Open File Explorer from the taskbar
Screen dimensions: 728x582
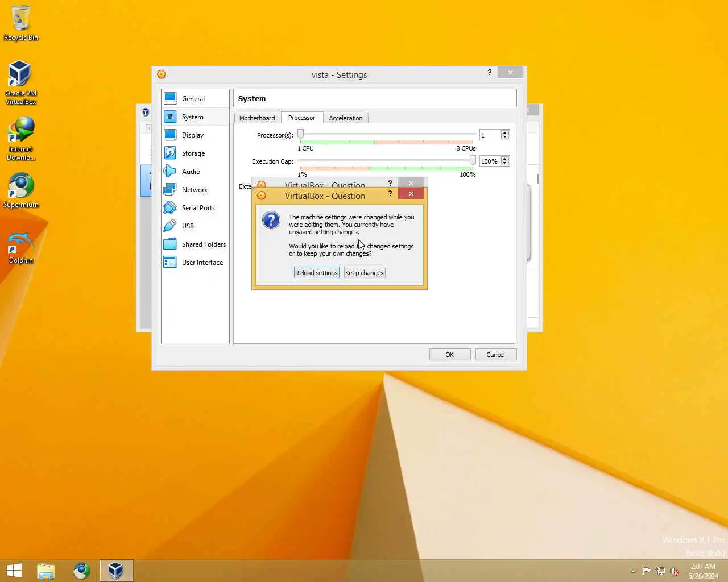[46, 571]
